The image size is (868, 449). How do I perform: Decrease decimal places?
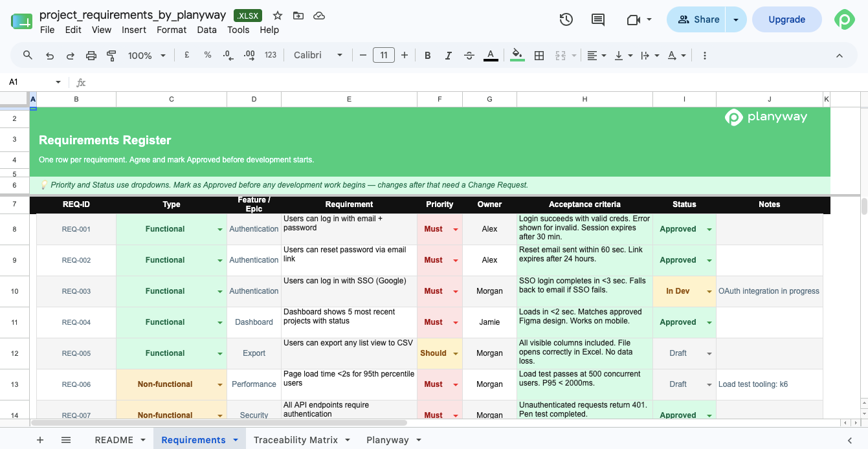[x=228, y=56]
